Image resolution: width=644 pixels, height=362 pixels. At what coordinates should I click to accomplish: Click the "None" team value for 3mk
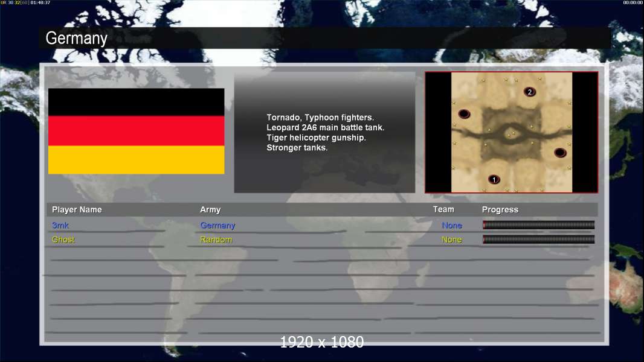[x=452, y=225]
